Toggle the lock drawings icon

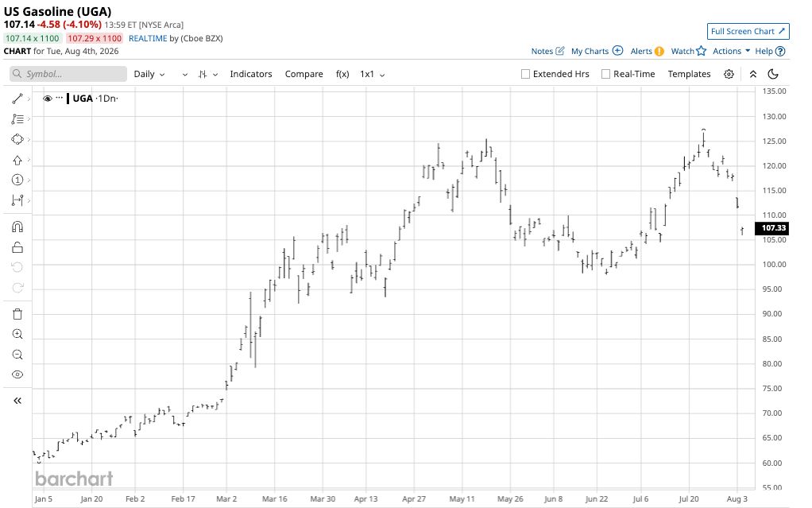pos(17,247)
